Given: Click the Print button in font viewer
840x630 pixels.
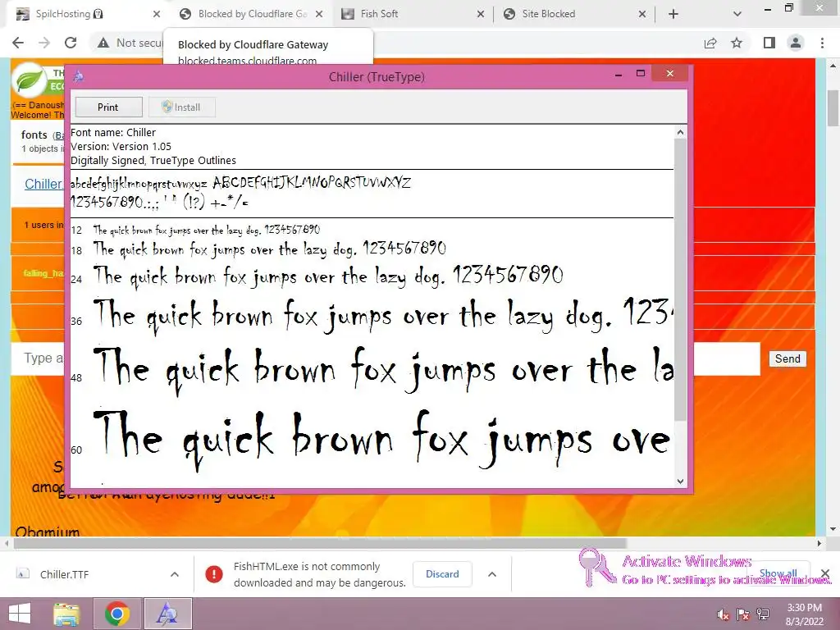Looking at the screenshot, I should (x=109, y=107).
